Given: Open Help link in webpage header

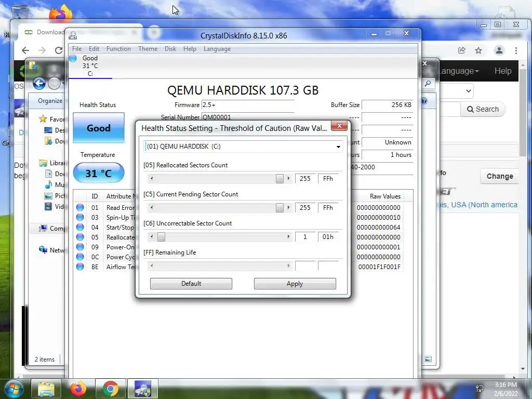Looking at the screenshot, I should pyautogui.click(x=503, y=71).
